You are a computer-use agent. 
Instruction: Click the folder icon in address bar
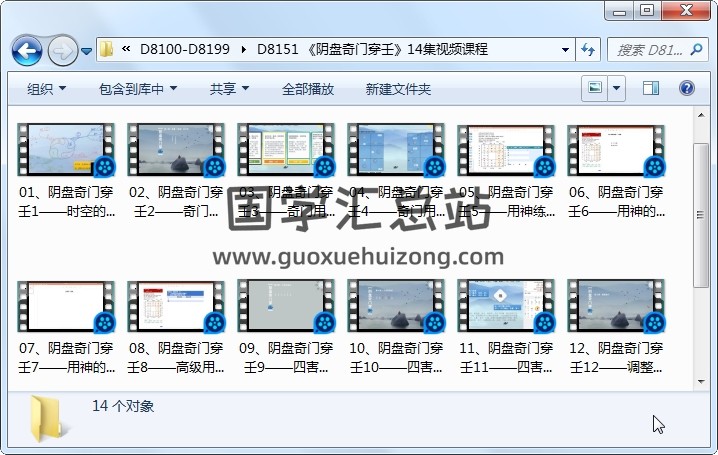click(x=107, y=49)
